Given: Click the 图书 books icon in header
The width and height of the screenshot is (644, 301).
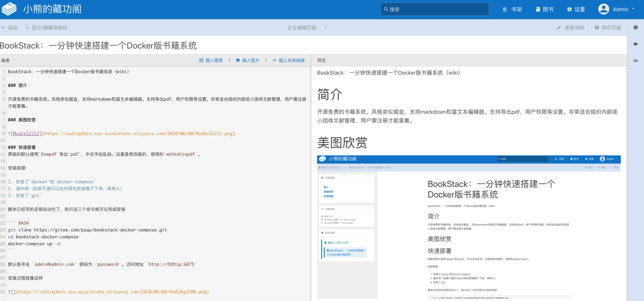Looking at the screenshot, I should [x=538, y=10].
